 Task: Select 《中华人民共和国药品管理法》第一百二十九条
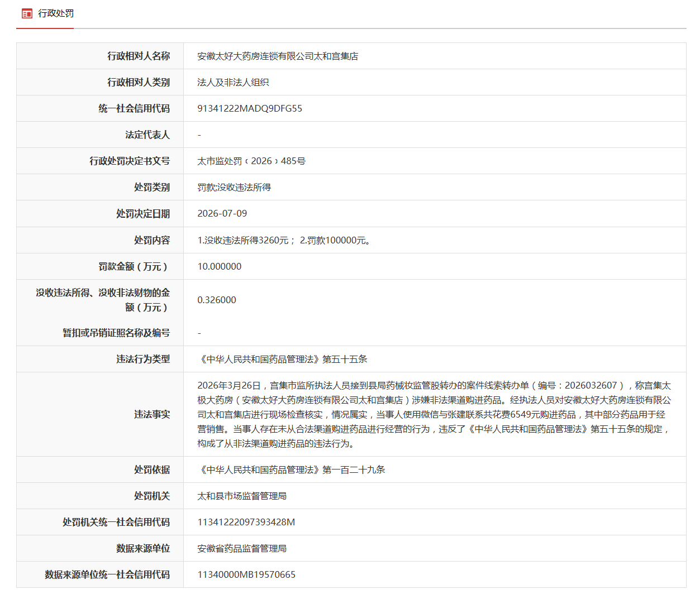[x=292, y=469]
